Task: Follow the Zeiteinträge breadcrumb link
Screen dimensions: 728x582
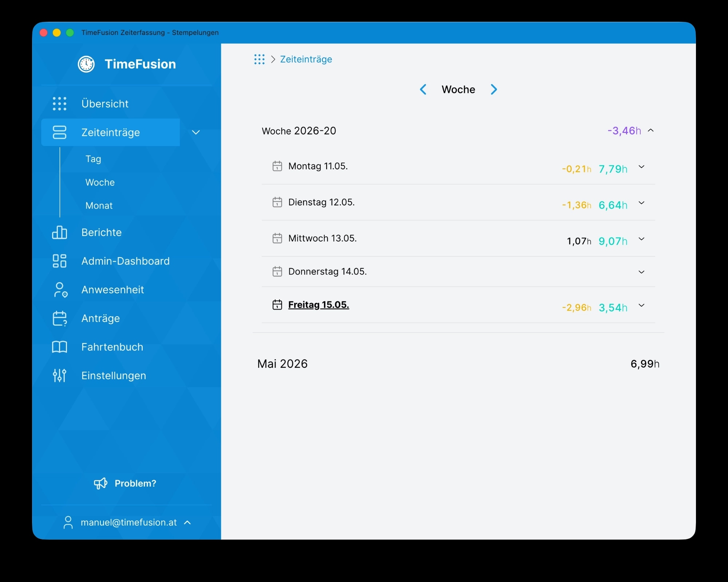Action: coord(306,59)
